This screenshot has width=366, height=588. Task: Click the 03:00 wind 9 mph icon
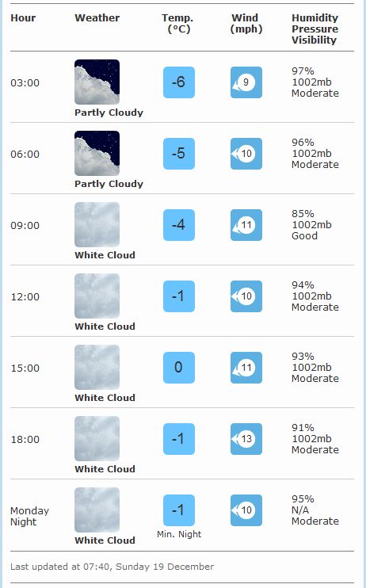[x=246, y=82]
